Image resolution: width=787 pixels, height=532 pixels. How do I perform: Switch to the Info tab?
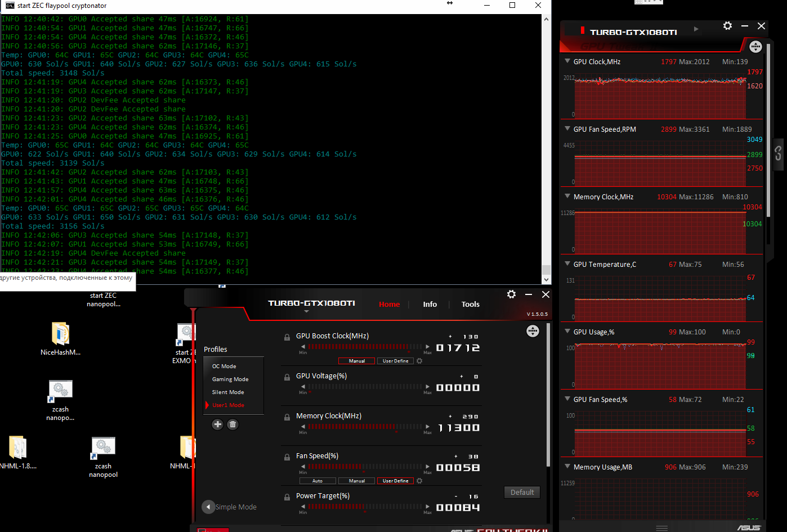(430, 304)
